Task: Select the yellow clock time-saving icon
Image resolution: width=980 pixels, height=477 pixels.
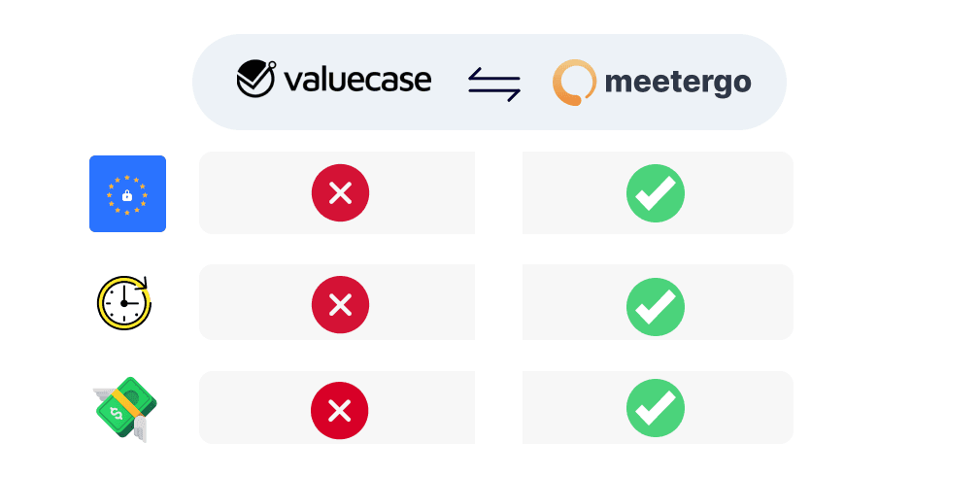Action: pyautogui.click(x=124, y=303)
